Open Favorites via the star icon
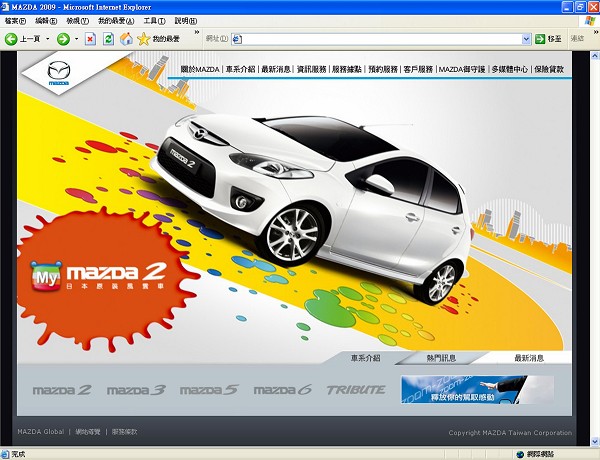The height and width of the screenshot is (460, 600). (x=143, y=39)
